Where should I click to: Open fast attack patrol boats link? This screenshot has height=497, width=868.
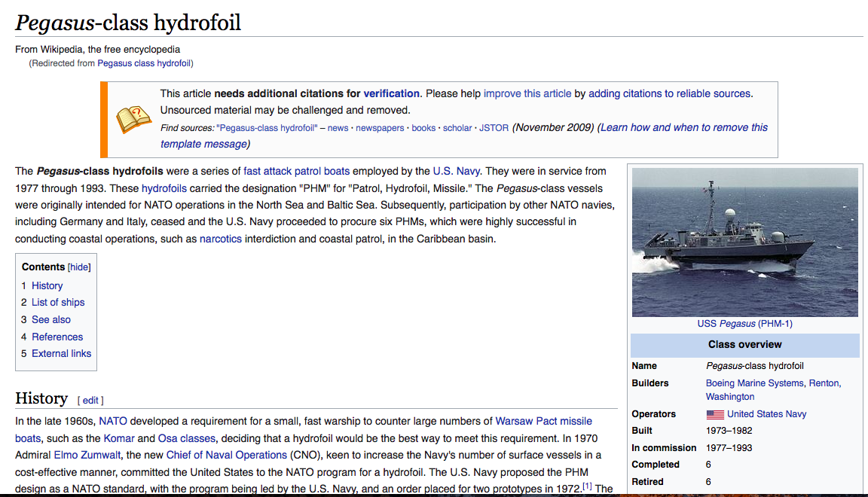(x=296, y=171)
